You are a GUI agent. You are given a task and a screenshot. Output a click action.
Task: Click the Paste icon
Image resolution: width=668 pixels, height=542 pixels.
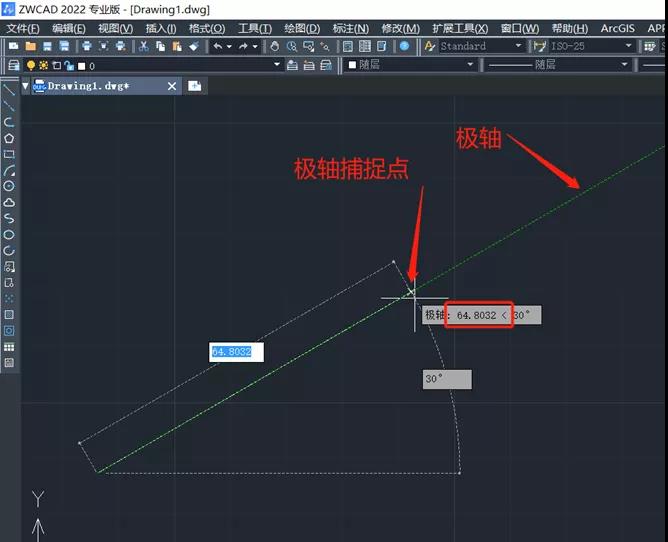click(x=177, y=46)
